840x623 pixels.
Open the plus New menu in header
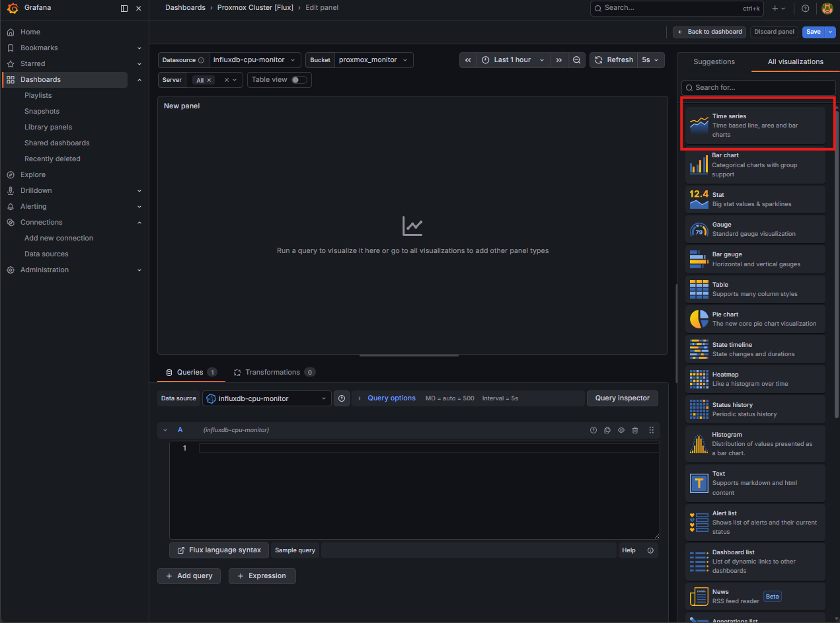point(779,9)
